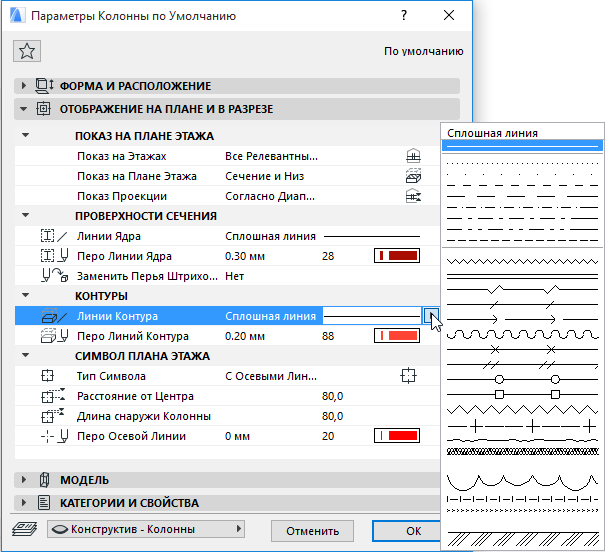Click the layer stack icon at bottom left
This screenshot has width=605, height=552.
pos(24,529)
